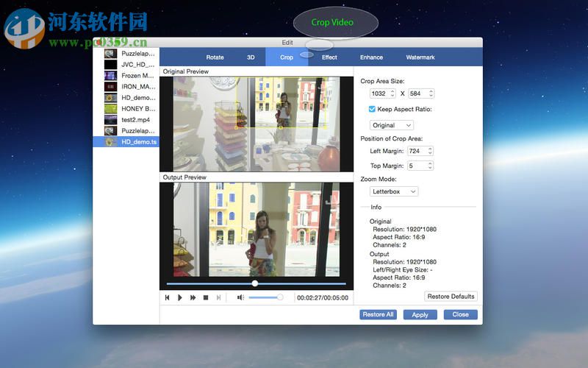Screen dimensions: 588x368
Task: Play the video preview
Action: 180,297
